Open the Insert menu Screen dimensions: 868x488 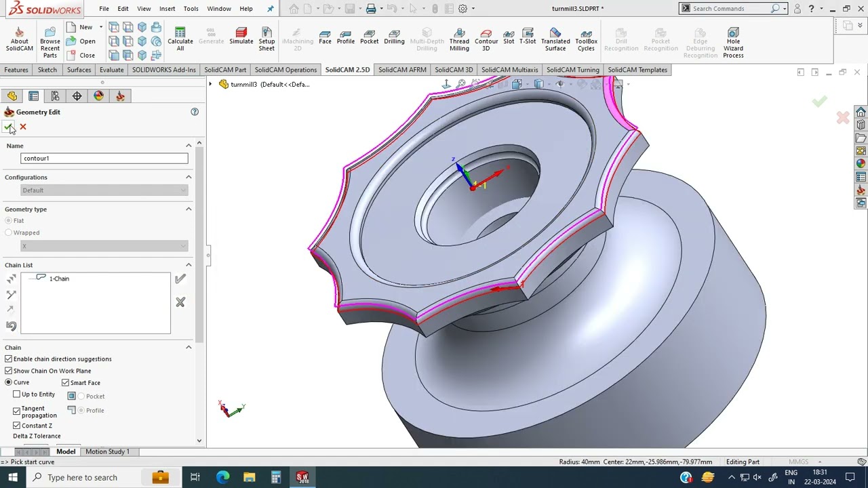pos(167,9)
